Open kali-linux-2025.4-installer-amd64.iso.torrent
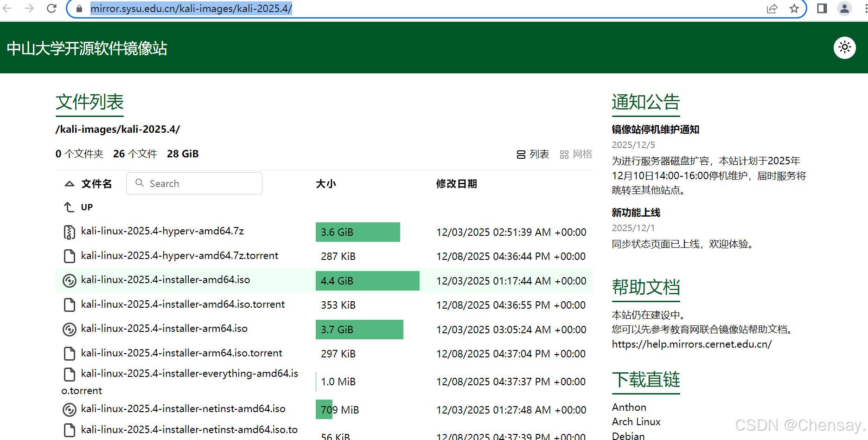Screen dimensions: 868x440 click(x=183, y=304)
